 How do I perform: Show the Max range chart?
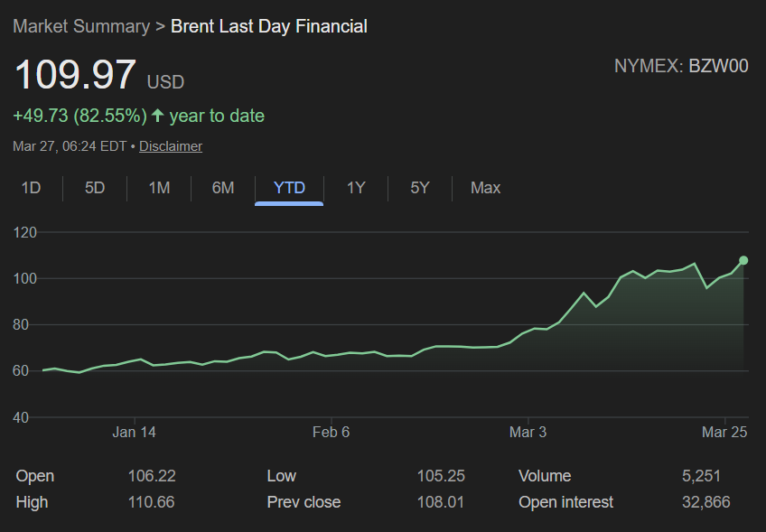click(x=485, y=188)
